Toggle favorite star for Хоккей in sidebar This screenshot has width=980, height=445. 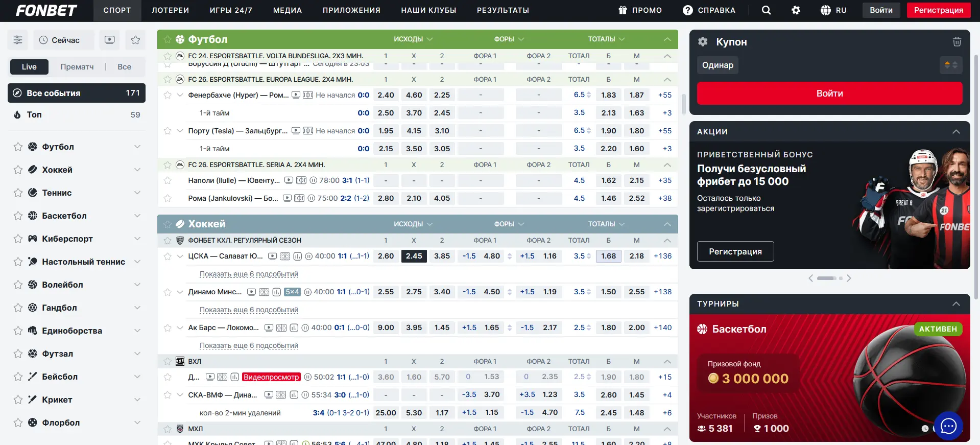(18, 170)
